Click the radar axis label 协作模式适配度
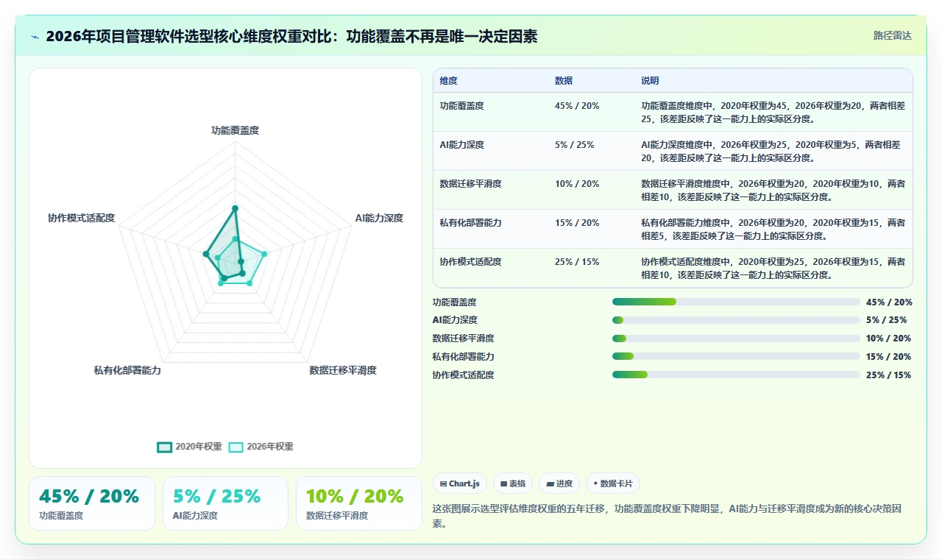942x560 pixels. click(81, 218)
